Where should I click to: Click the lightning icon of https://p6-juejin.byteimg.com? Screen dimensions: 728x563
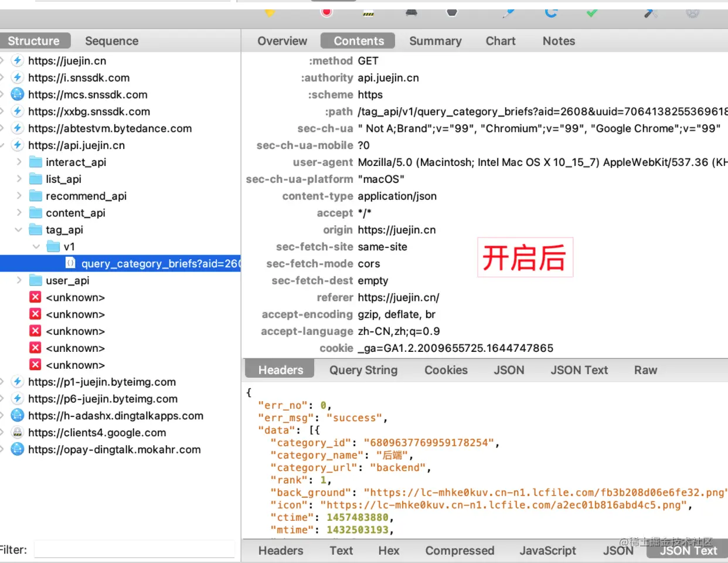(x=18, y=399)
